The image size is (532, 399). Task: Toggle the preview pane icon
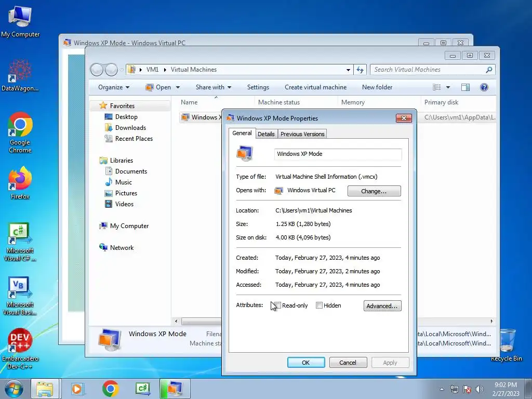tap(465, 87)
